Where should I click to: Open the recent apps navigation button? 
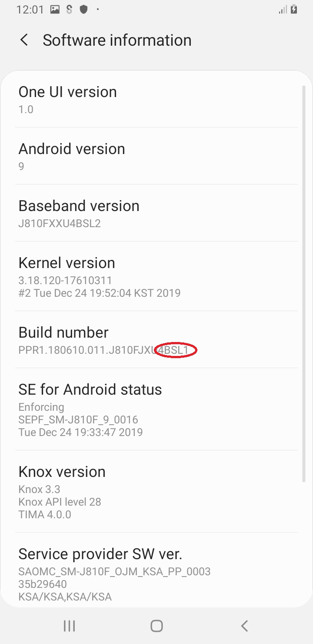69,626
